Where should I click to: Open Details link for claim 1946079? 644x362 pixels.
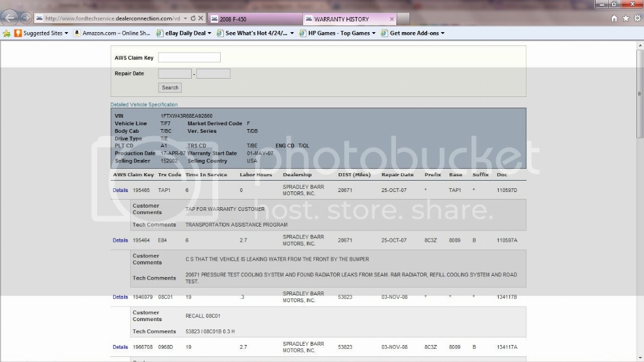120,297
